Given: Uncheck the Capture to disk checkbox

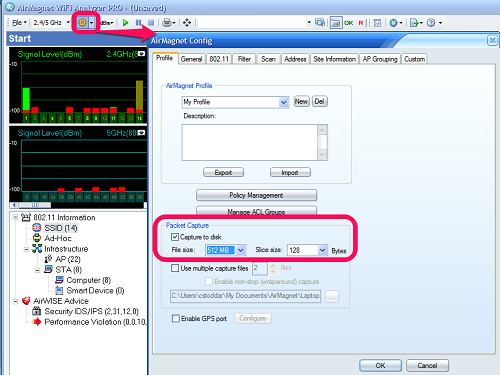Looking at the screenshot, I should (x=175, y=237).
